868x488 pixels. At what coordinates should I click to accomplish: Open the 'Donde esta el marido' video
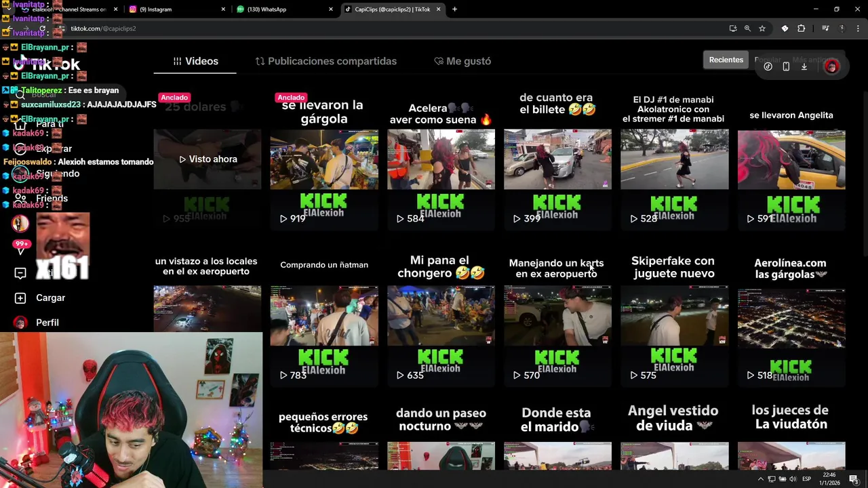(x=557, y=436)
